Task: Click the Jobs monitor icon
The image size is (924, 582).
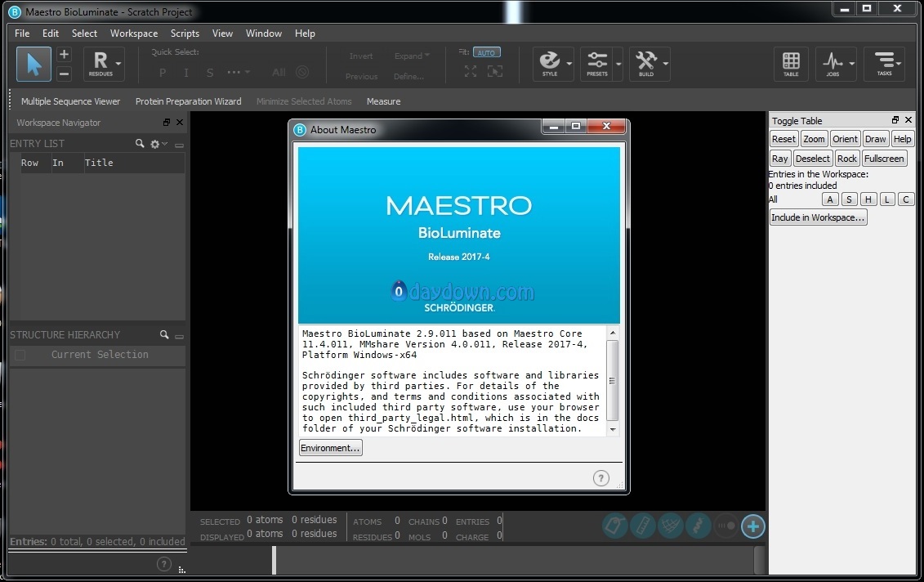Action: coord(832,64)
